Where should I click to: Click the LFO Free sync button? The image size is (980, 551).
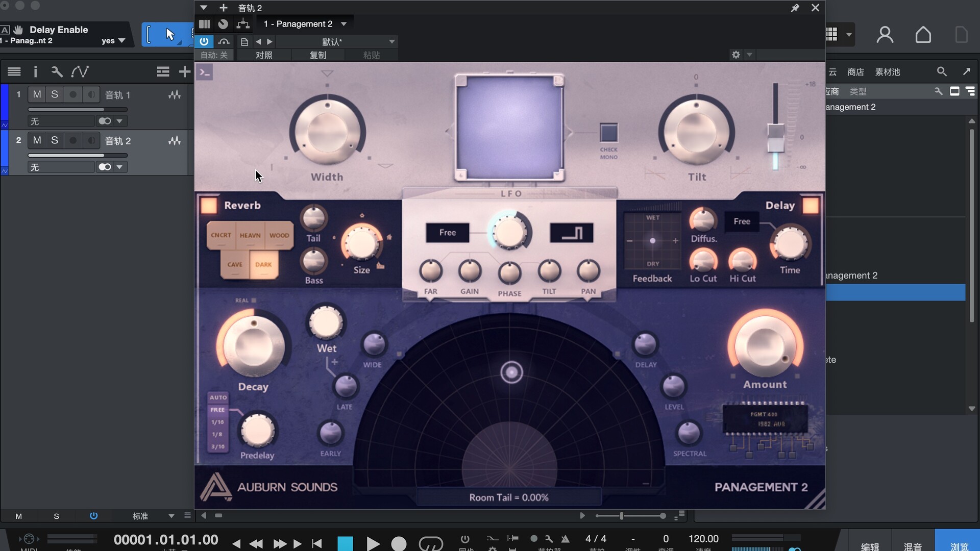pyautogui.click(x=448, y=233)
